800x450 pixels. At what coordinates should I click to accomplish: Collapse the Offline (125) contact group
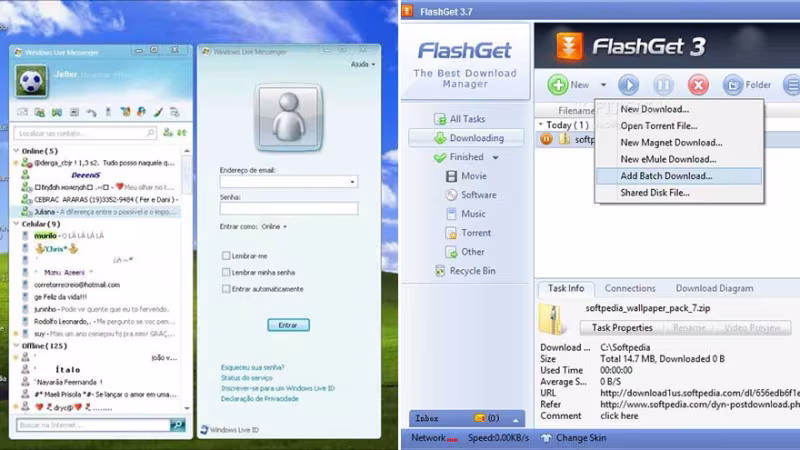(16, 346)
